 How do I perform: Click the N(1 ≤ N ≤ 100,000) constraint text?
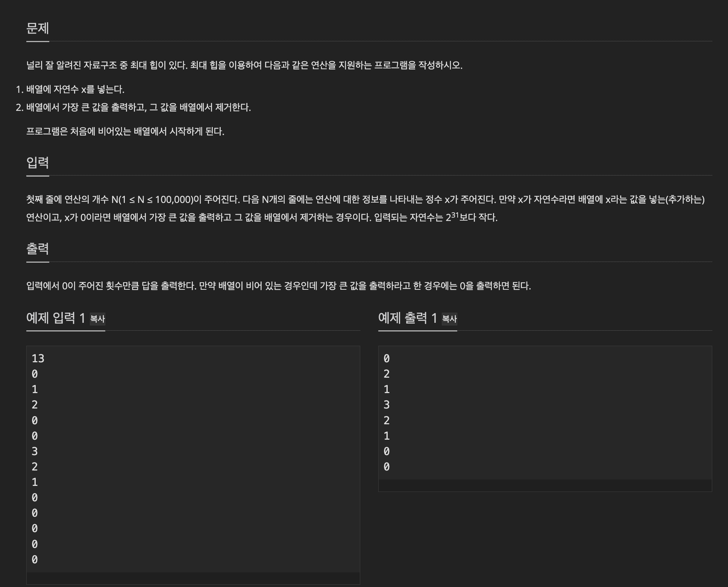pyautogui.click(x=152, y=199)
